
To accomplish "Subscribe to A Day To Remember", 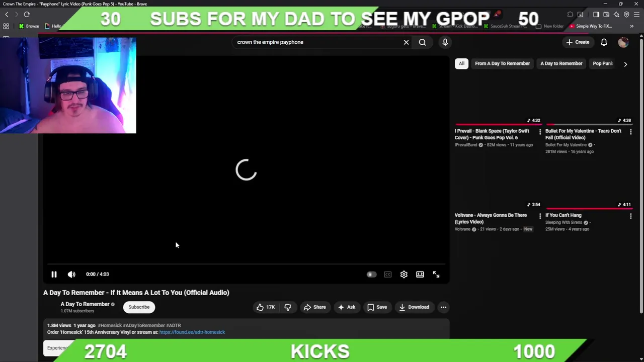I will (139, 307).
